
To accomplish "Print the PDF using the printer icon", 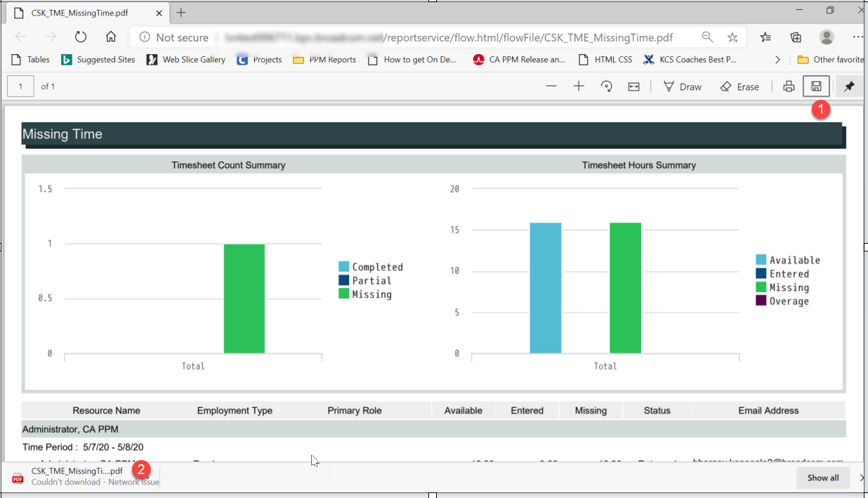I will click(789, 86).
